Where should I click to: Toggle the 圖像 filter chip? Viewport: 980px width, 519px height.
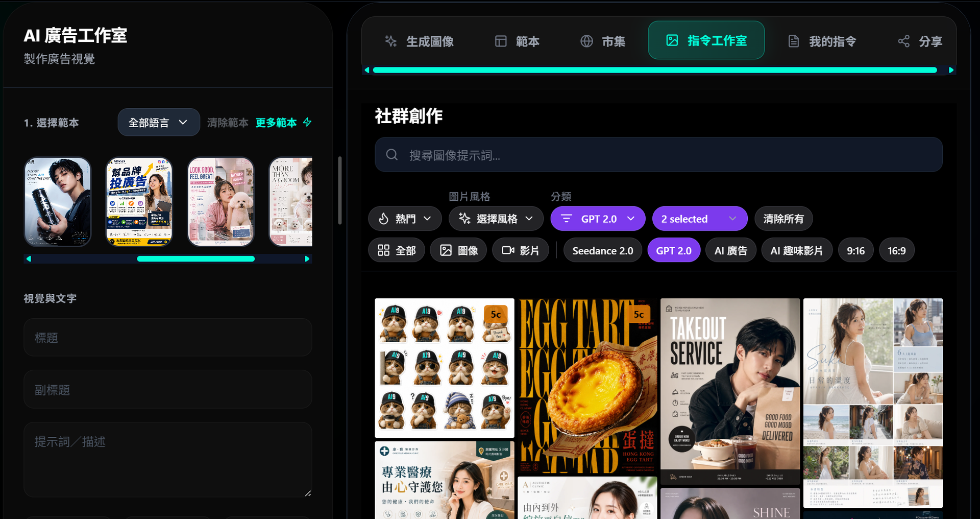458,250
